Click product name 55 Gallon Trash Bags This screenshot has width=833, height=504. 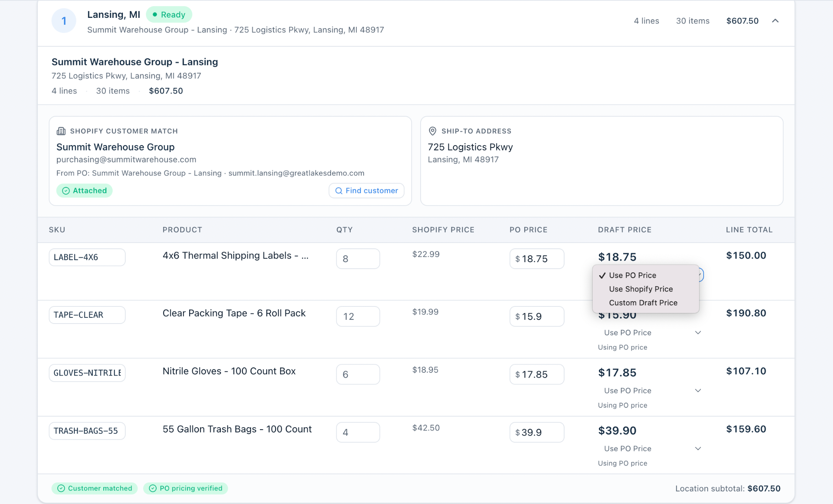click(237, 429)
